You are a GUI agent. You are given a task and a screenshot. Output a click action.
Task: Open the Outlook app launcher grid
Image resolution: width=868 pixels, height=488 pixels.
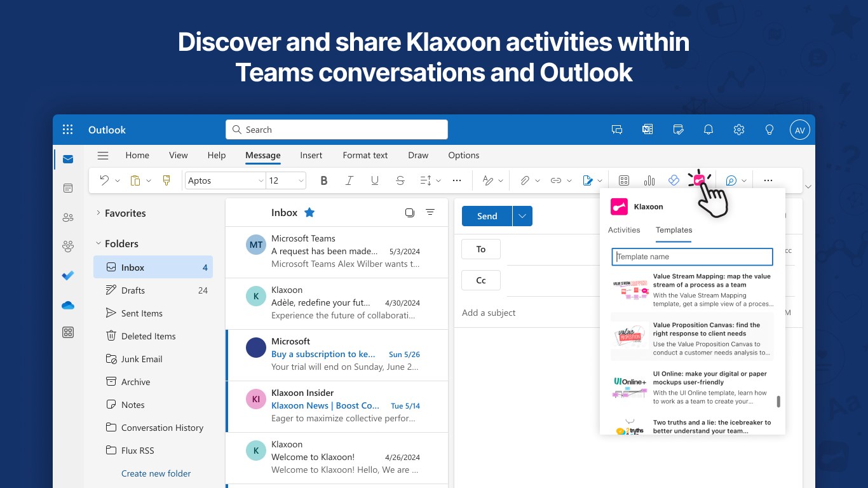68,130
